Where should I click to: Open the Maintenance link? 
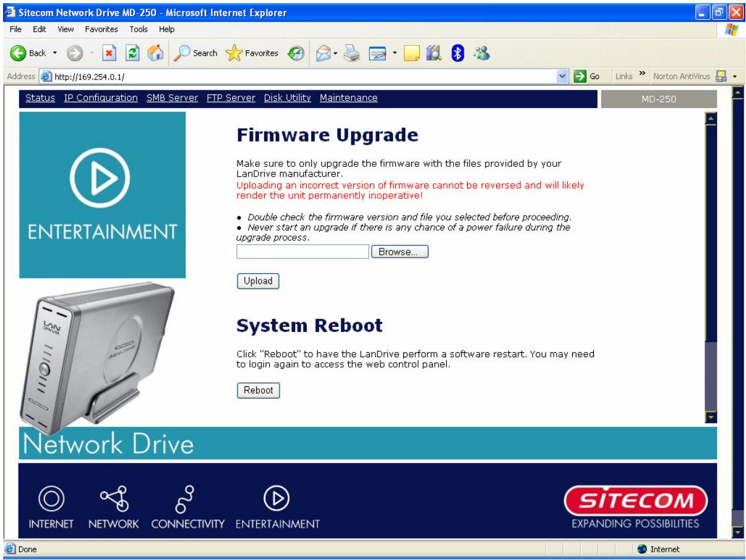(x=349, y=98)
